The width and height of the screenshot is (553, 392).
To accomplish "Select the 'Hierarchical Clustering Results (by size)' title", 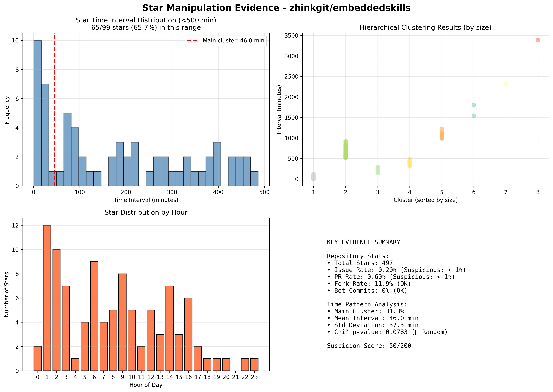I will click(x=426, y=27).
